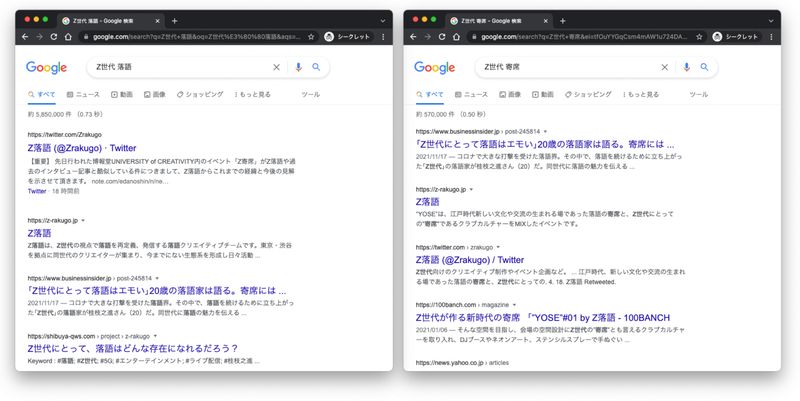Click back arrow in left browser window

[25, 37]
